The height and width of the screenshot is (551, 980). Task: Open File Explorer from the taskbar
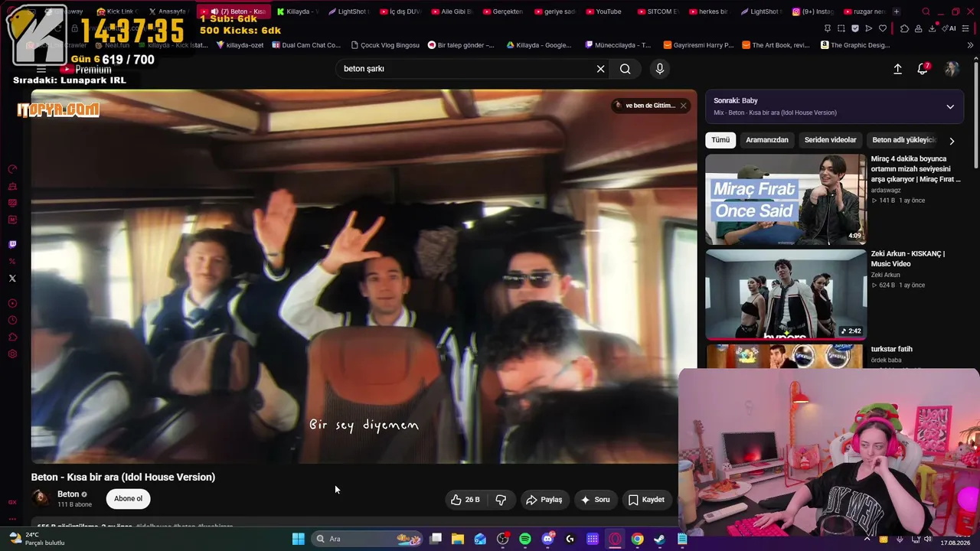458,539
